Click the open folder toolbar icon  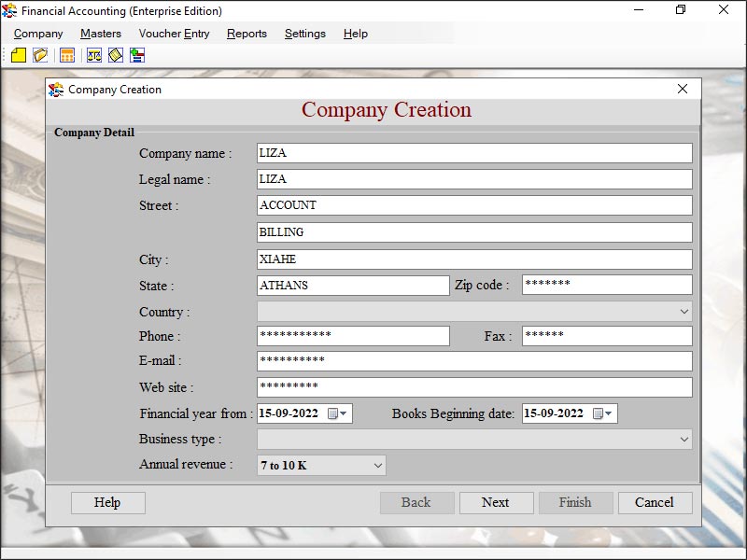point(40,56)
